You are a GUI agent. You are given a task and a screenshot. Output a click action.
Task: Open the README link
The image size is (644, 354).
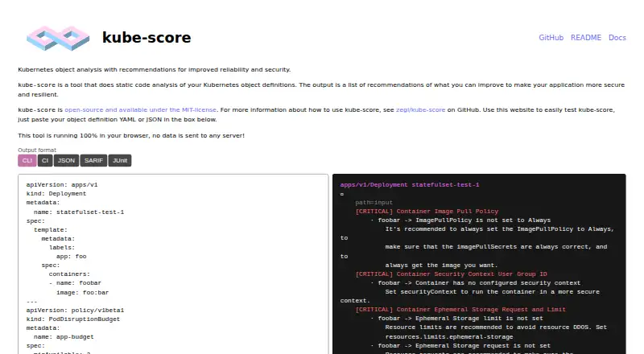[x=586, y=37]
